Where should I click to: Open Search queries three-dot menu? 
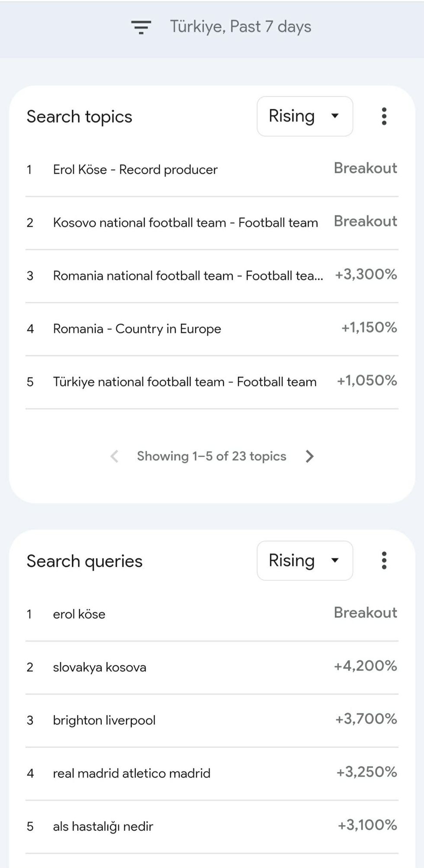(384, 560)
